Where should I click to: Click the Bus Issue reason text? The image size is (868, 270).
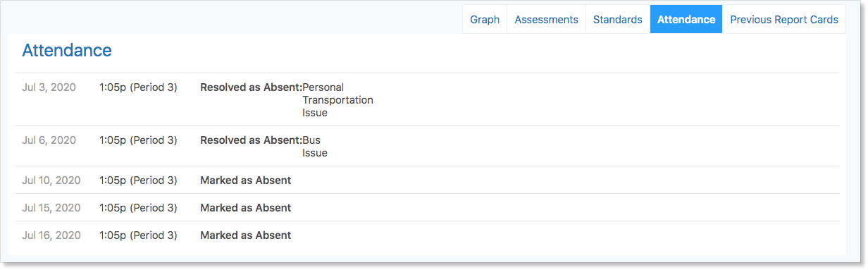pyautogui.click(x=315, y=147)
